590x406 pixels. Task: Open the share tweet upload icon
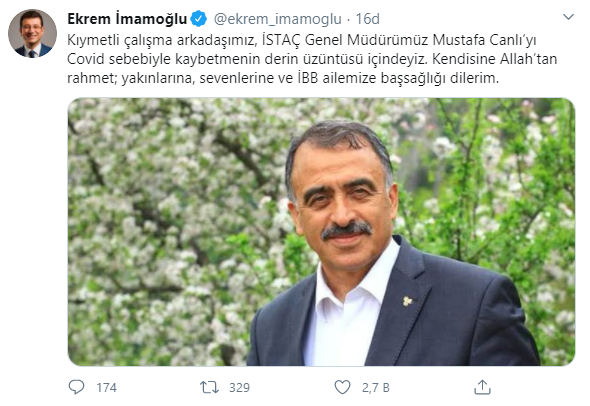click(x=482, y=387)
